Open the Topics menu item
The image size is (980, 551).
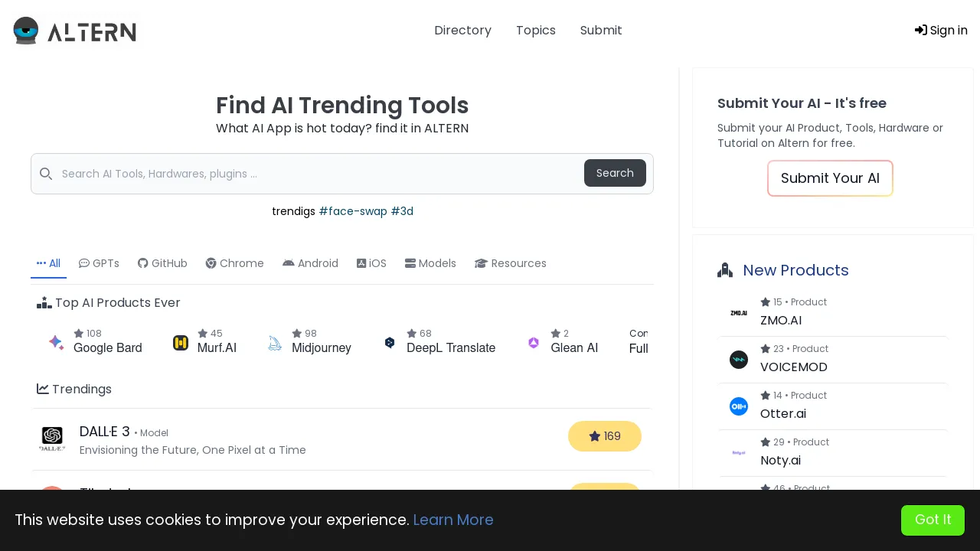point(536,31)
